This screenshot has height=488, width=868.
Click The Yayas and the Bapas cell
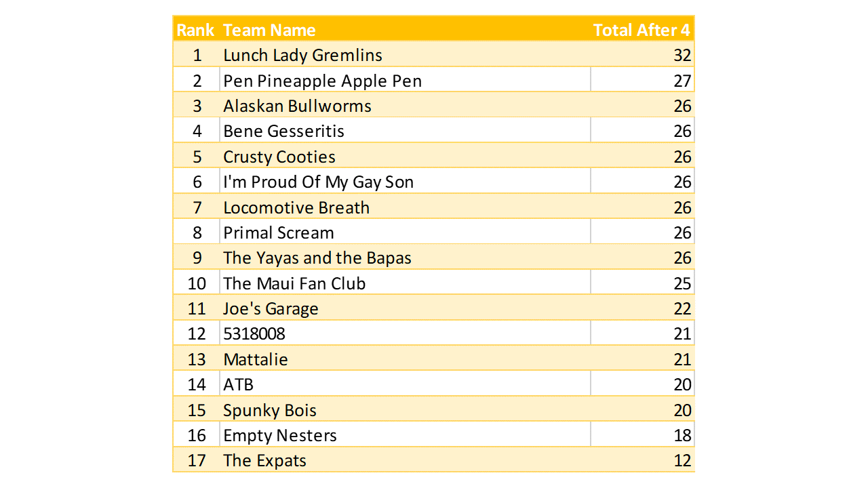(317, 258)
